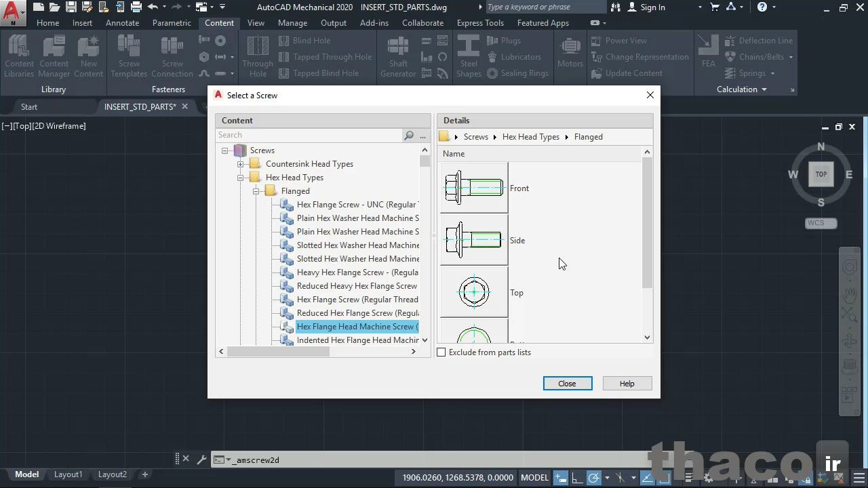
Task: Collapse Hex Head Types folder
Action: point(240,178)
